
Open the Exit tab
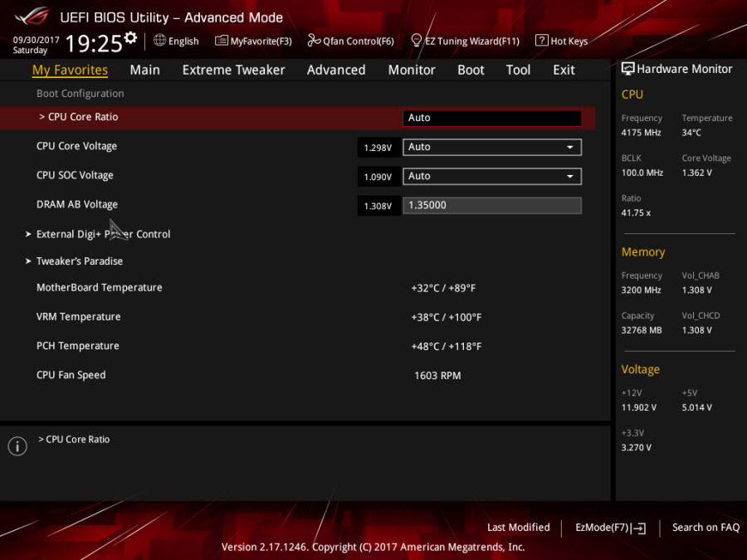click(x=564, y=70)
